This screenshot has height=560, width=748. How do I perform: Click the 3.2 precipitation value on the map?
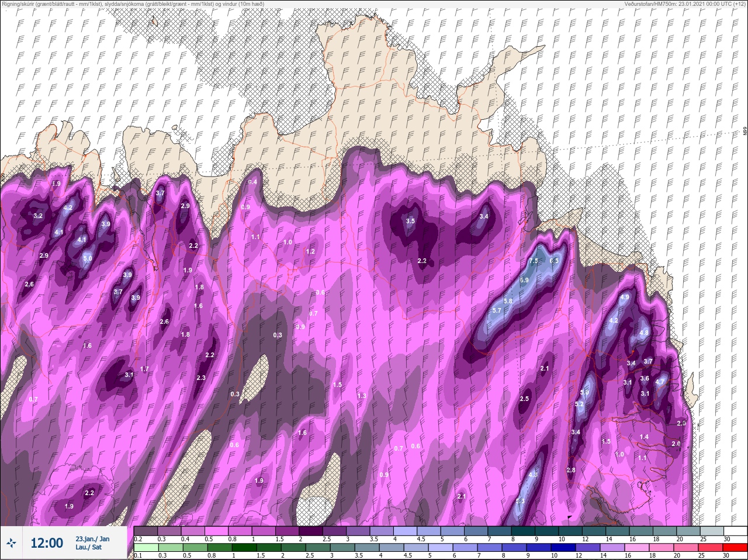pos(39,216)
